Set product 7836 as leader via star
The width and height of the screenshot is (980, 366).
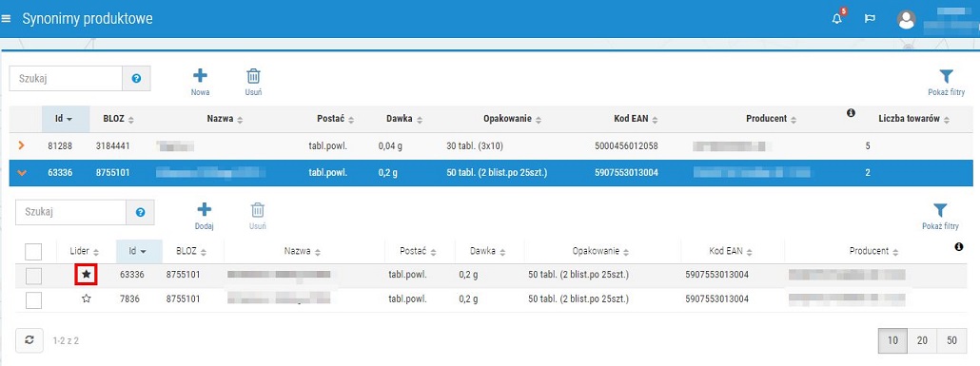tap(87, 299)
